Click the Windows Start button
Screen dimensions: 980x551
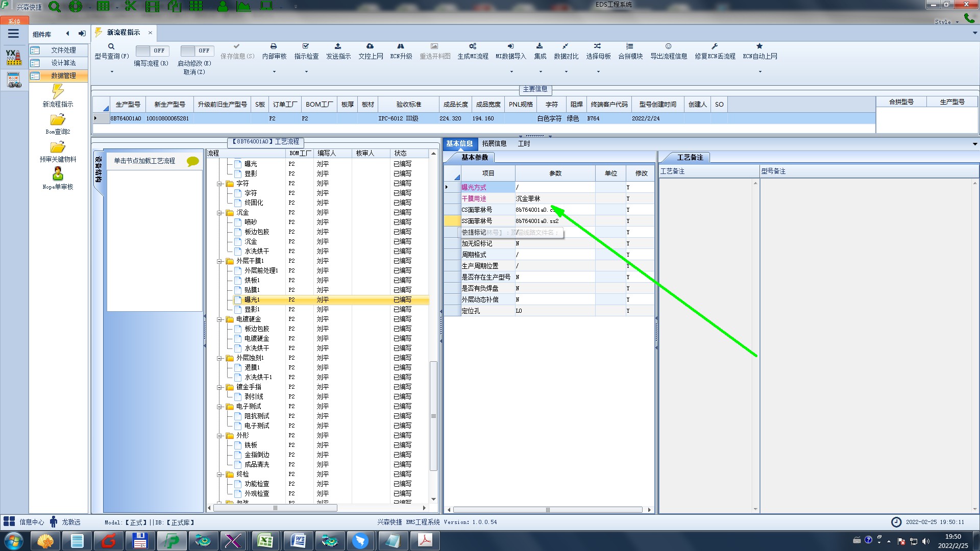[x=14, y=541]
